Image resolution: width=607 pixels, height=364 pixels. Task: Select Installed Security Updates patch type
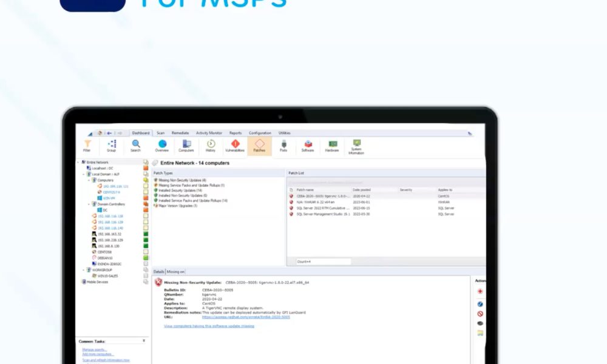pos(180,190)
